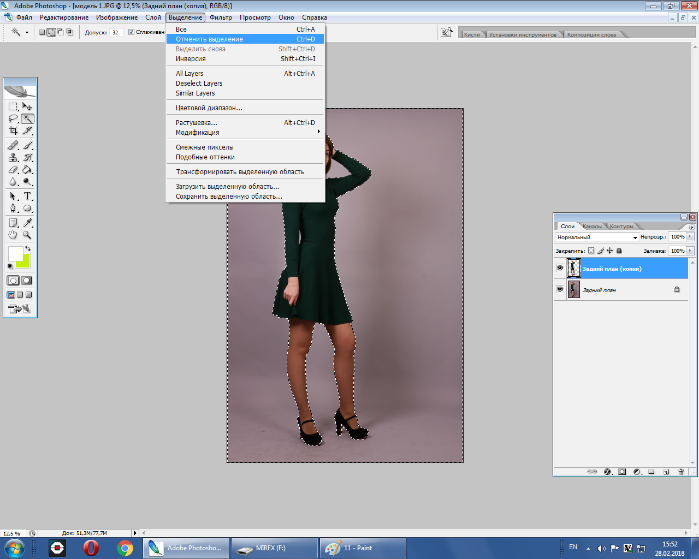Toggle lock position in Layers panel

pyautogui.click(x=610, y=251)
